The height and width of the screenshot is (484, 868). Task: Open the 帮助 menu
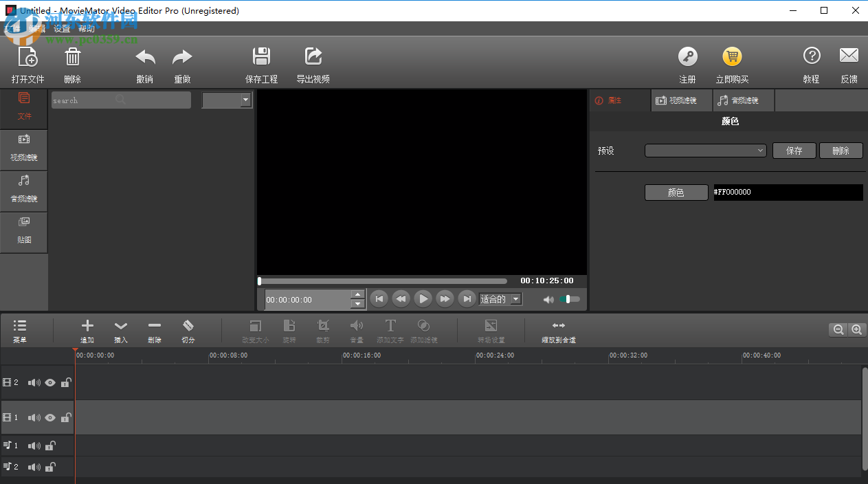pos(87,28)
